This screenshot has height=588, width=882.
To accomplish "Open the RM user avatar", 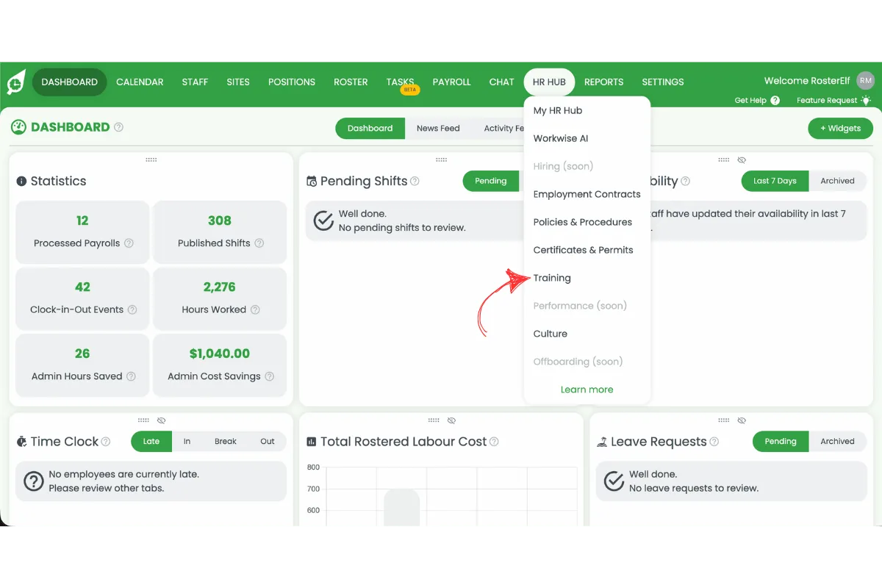I will pyautogui.click(x=866, y=81).
